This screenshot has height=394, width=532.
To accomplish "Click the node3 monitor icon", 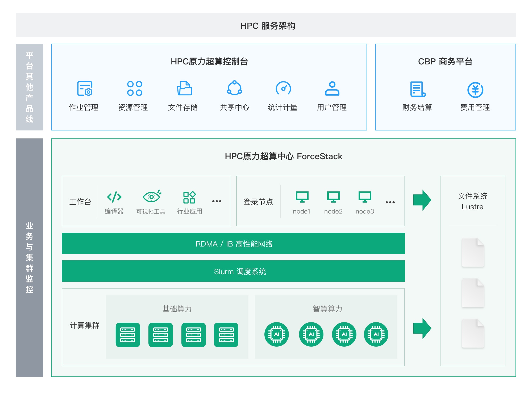I will coord(365,197).
